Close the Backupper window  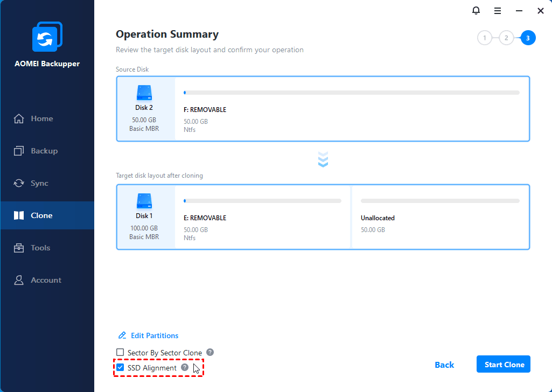coord(541,11)
